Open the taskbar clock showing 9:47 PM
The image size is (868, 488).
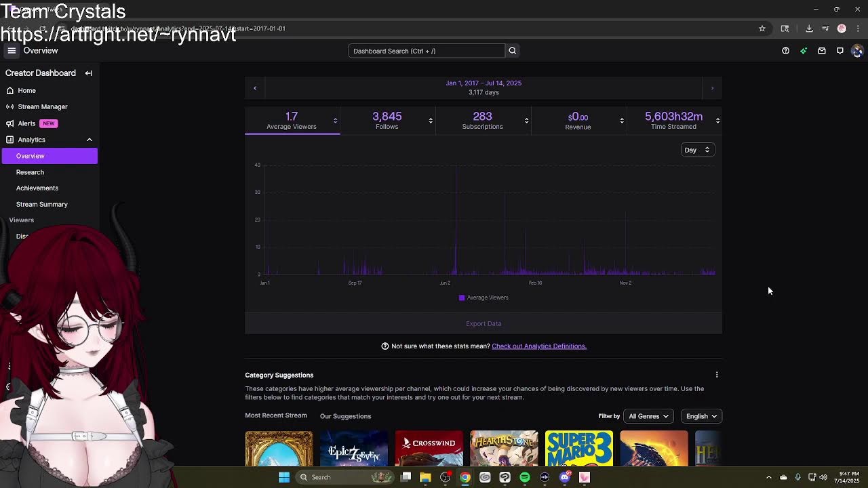pos(848,477)
